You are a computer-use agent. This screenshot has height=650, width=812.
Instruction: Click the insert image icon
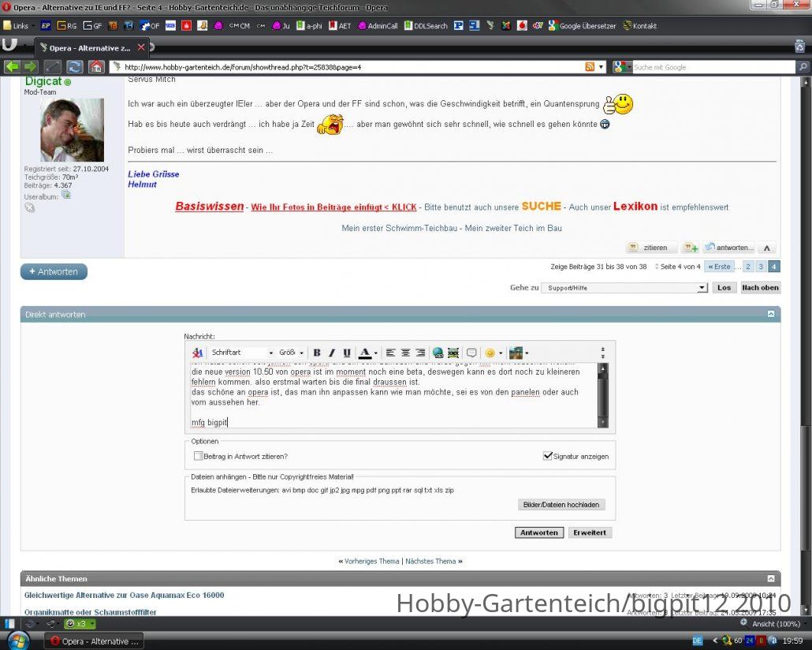[x=453, y=353]
